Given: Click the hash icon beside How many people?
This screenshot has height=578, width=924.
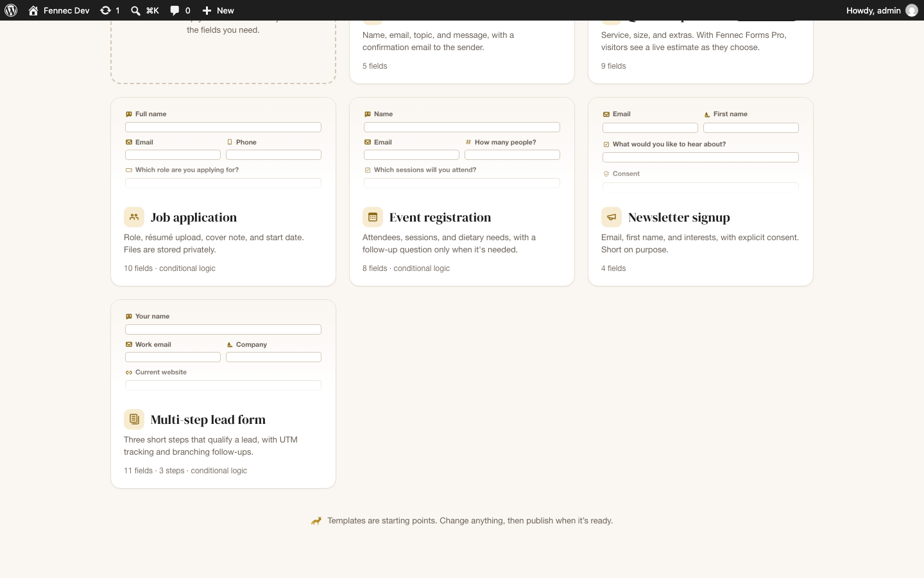Looking at the screenshot, I should pos(468,143).
